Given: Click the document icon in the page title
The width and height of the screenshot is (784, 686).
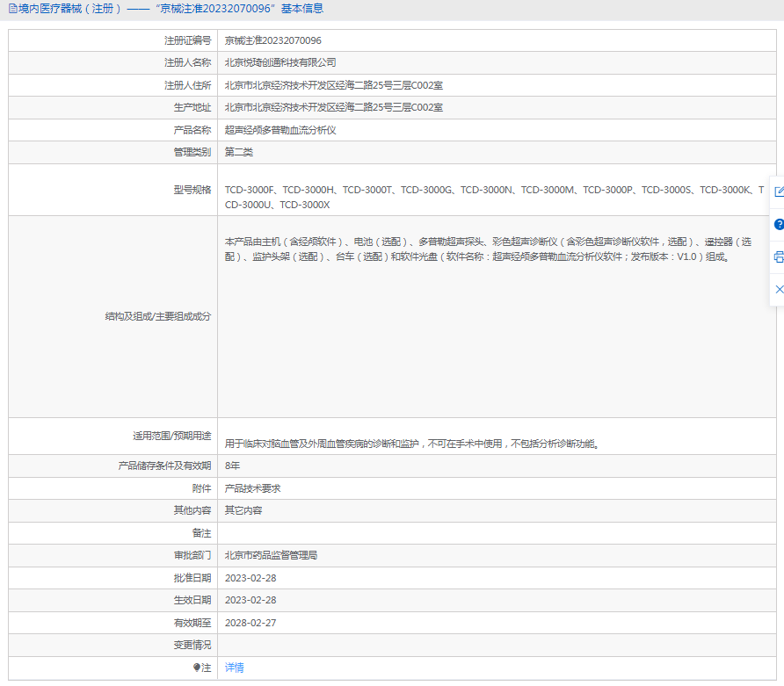Looking at the screenshot, I should point(13,9).
